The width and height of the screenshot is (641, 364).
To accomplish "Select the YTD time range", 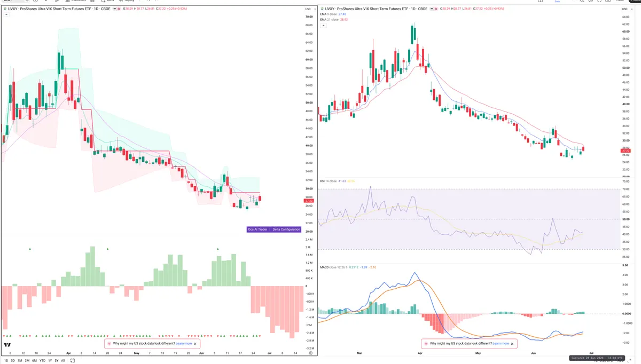I will pyautogui.click(x=42, y=361).
